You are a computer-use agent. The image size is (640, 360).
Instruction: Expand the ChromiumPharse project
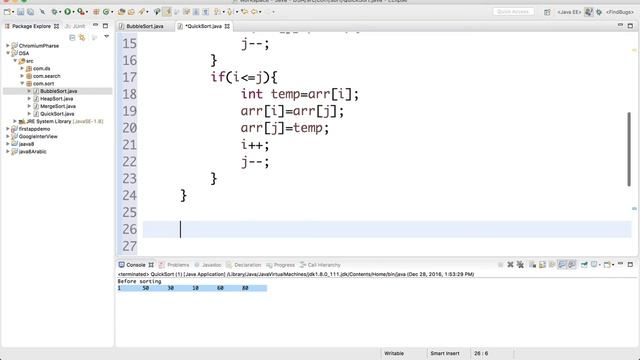pyautogui.click(x=8, y=46)
